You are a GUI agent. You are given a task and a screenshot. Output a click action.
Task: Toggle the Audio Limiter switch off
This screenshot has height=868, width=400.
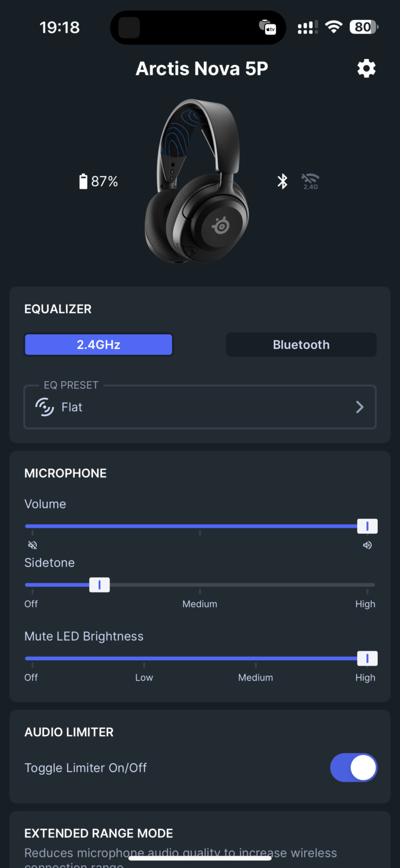[353, 767]
